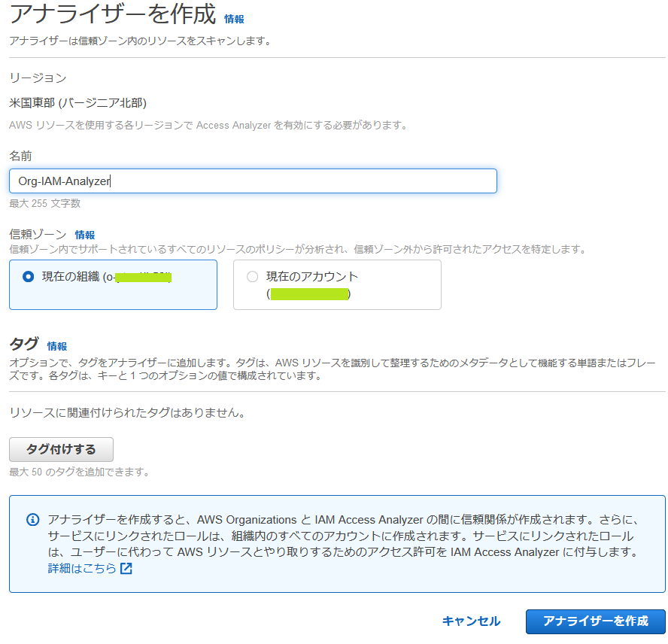This screenshot has width=668, height=644.
Task: Click the 最大 255 文字数 hint text
Action: (x=44, y=203)
